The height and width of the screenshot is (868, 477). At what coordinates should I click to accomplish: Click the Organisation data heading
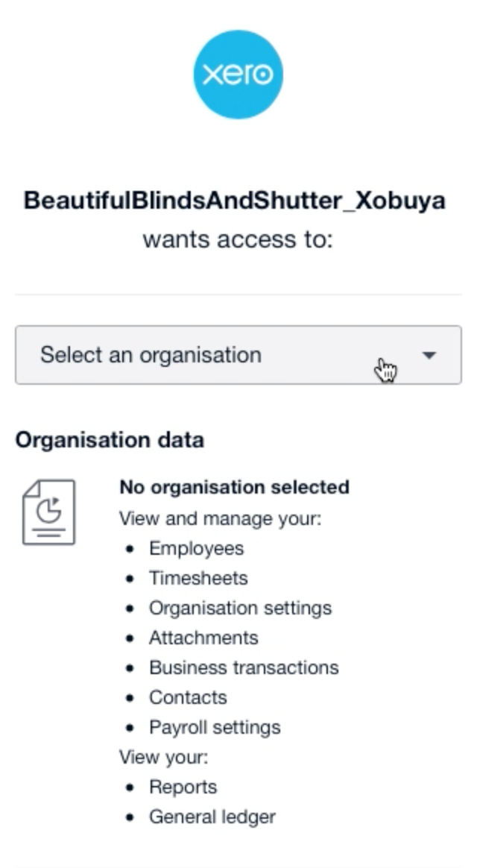tap(110, 440)
